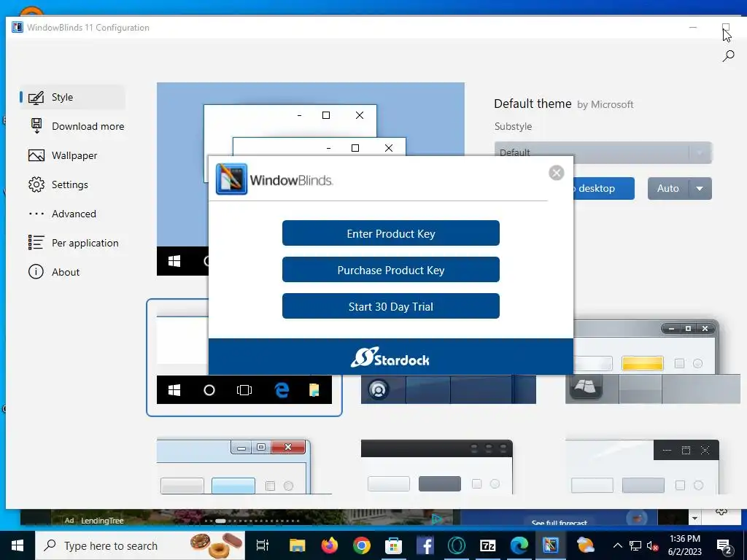
Task: Open the Windows Start menu
Action: point(18,545)
